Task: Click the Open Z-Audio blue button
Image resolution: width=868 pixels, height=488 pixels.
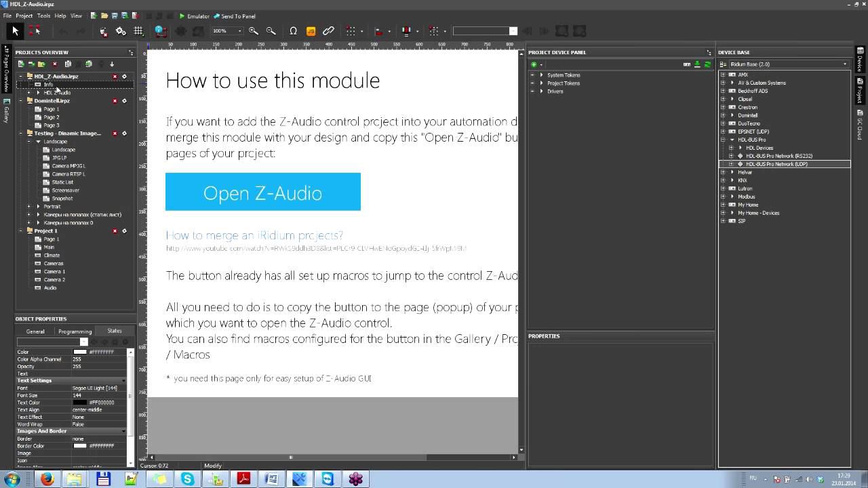Action: point(263,192)
